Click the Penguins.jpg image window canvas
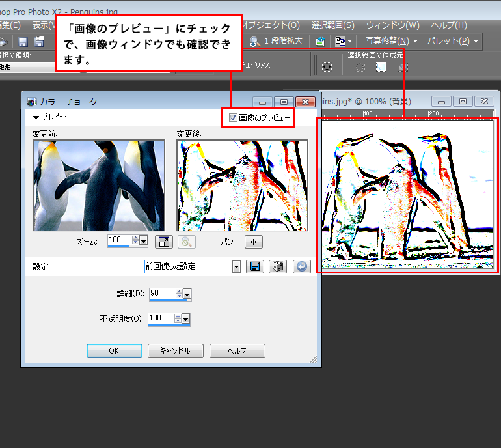 pyautogui.click(x=408, y=195)
